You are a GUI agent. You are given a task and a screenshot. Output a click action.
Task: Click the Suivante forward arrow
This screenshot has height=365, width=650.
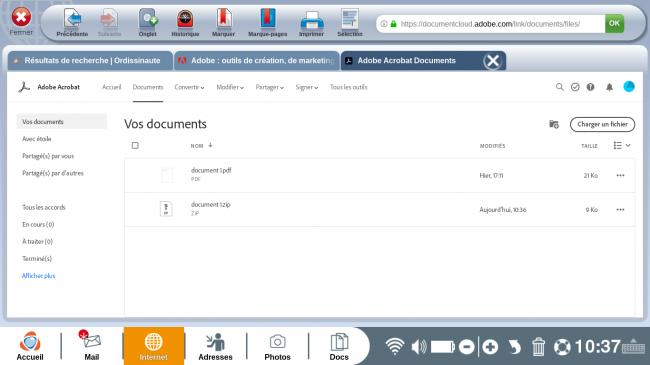coord(109,22)
